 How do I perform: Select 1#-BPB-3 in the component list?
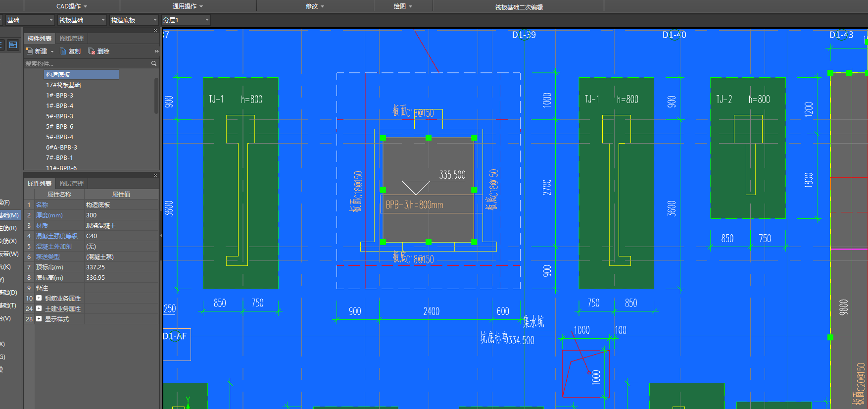click(x=59, y=96)
